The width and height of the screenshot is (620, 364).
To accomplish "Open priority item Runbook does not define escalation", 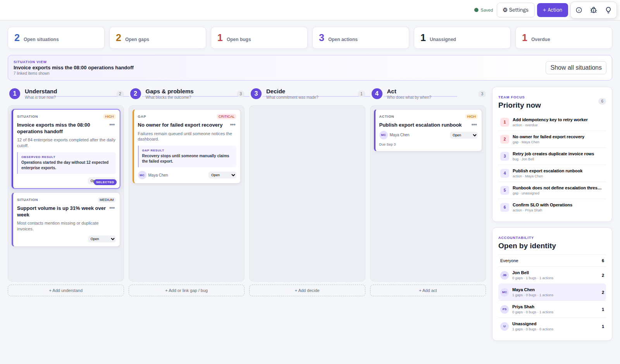I will point(552,190).
